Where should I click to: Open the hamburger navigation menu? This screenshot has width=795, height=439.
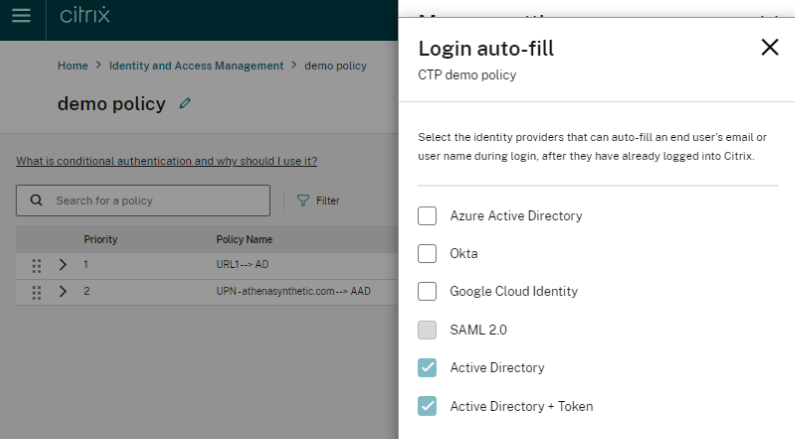[x=21, y=16]
